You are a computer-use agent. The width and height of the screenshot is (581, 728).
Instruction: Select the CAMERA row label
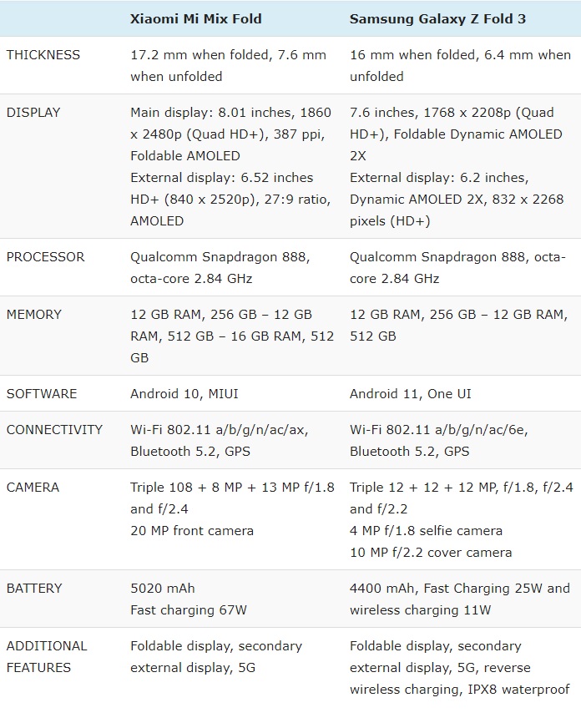point(33,488)
